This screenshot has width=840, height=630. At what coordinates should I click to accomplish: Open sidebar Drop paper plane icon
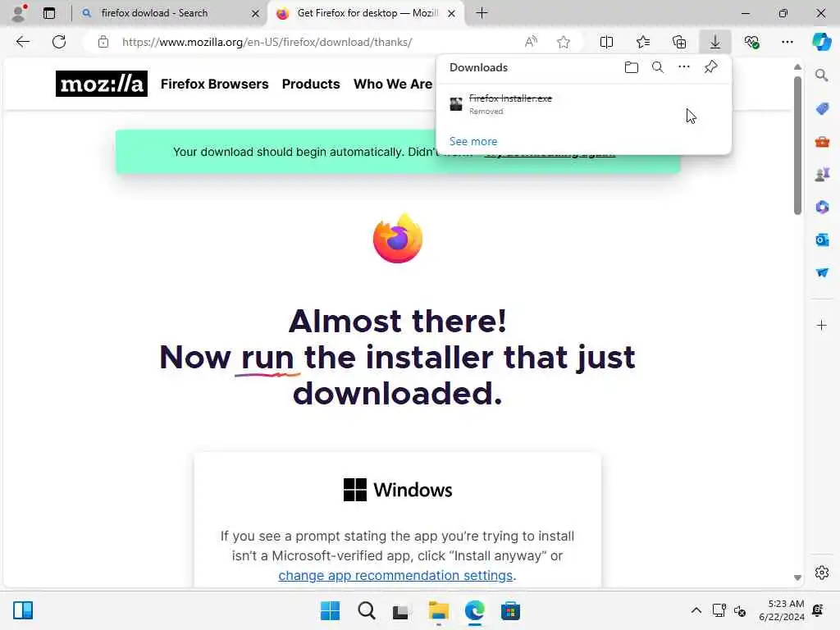(x=822, y=272)
